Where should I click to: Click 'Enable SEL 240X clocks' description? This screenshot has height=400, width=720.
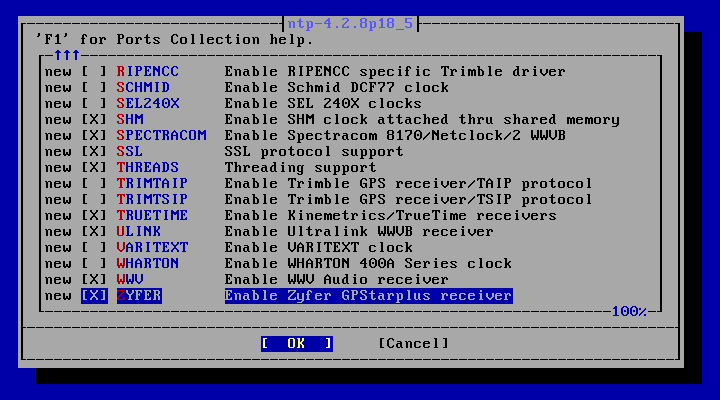pos(323,104)
